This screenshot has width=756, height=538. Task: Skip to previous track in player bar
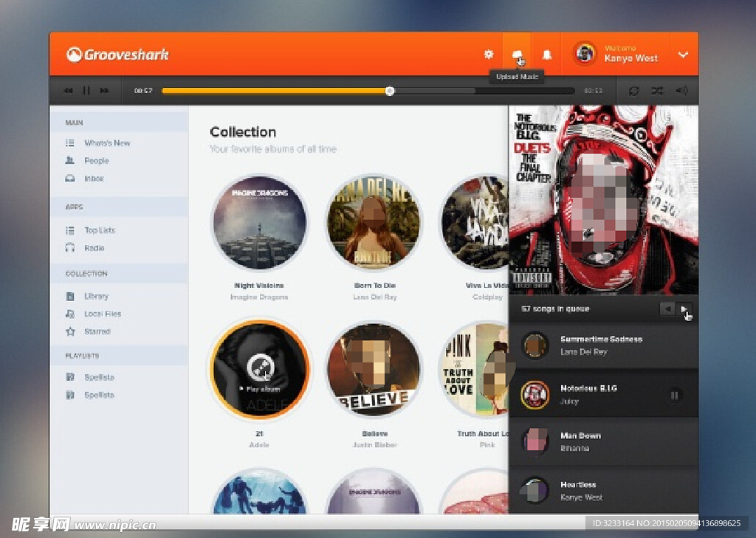pyautogui.click(x=68, y=91)
